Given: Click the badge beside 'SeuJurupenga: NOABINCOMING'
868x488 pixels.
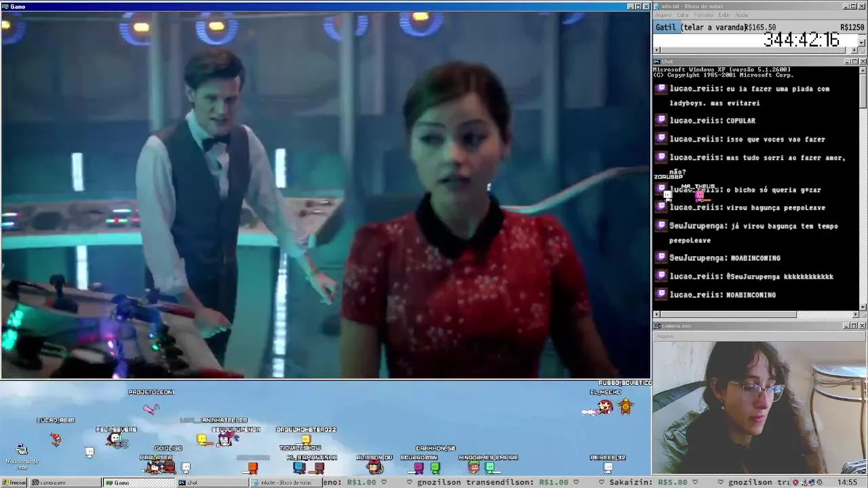Looking at the screenshot, I should [662, 257].
